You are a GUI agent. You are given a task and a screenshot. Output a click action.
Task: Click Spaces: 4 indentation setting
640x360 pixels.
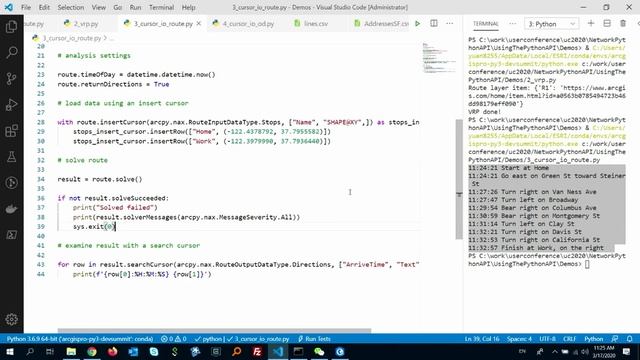[519, 339]
